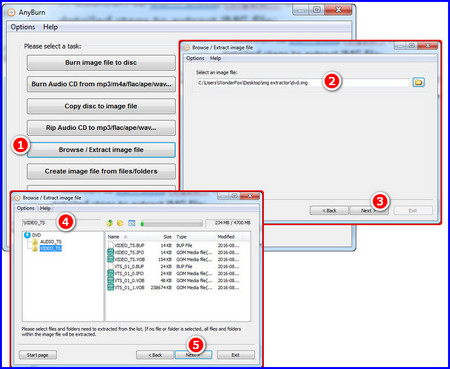Screen dimensions: 450x369
Task: Click the change view toolbar icon
Action: [x=132, y=223]
